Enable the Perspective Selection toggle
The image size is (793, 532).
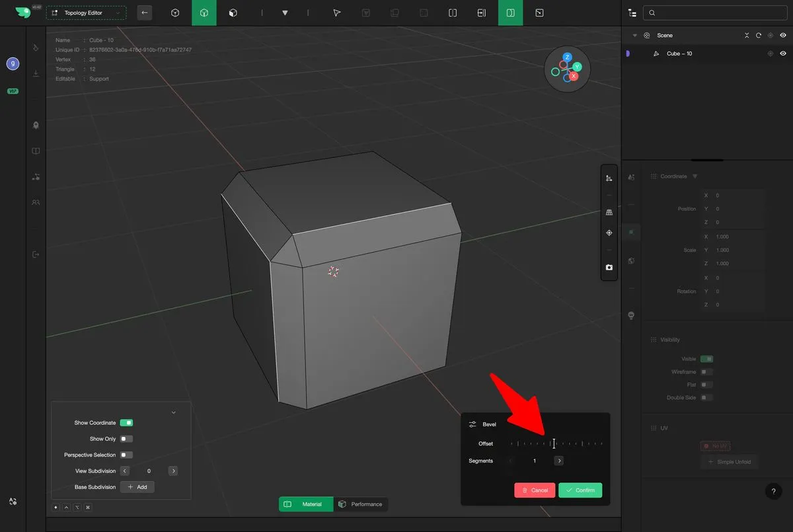126,455
